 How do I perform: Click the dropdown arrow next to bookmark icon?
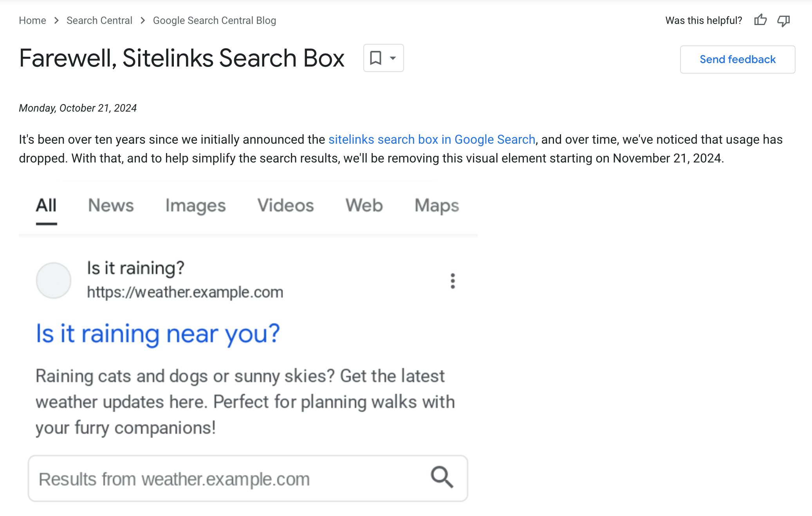[390, 59]
